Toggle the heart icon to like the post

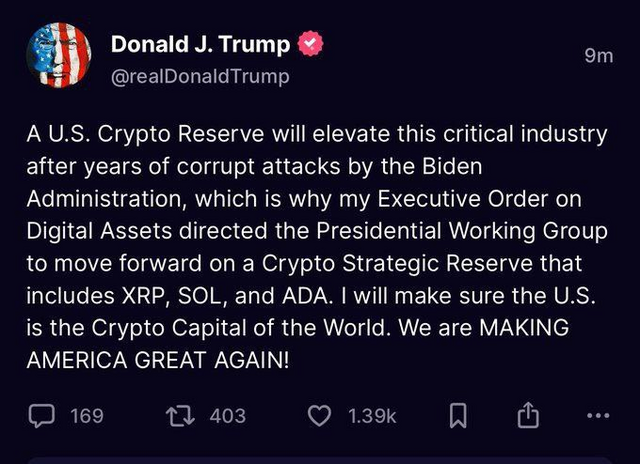click(319, 414)
